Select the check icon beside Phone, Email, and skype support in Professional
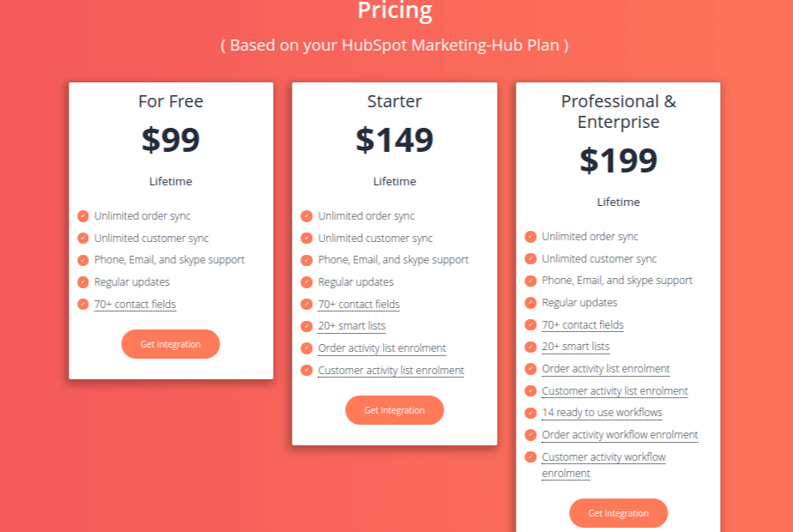The image size is (793, 532). click(530, 281)
